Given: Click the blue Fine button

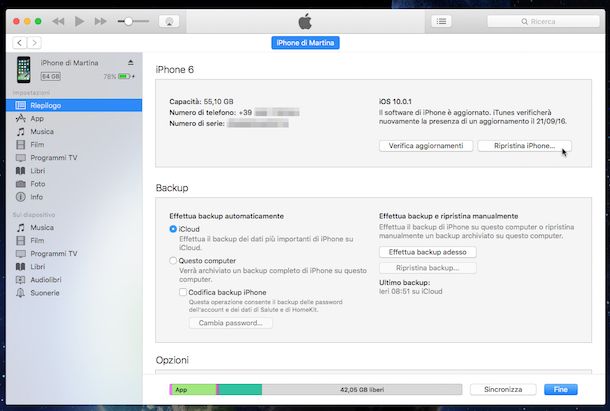Looking at the screenshot, I should (561, 390).
